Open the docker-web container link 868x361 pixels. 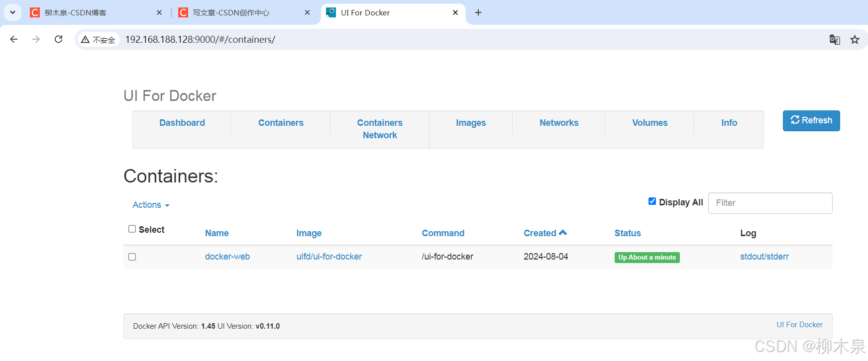pyautogui.click(x=227, y=257)
